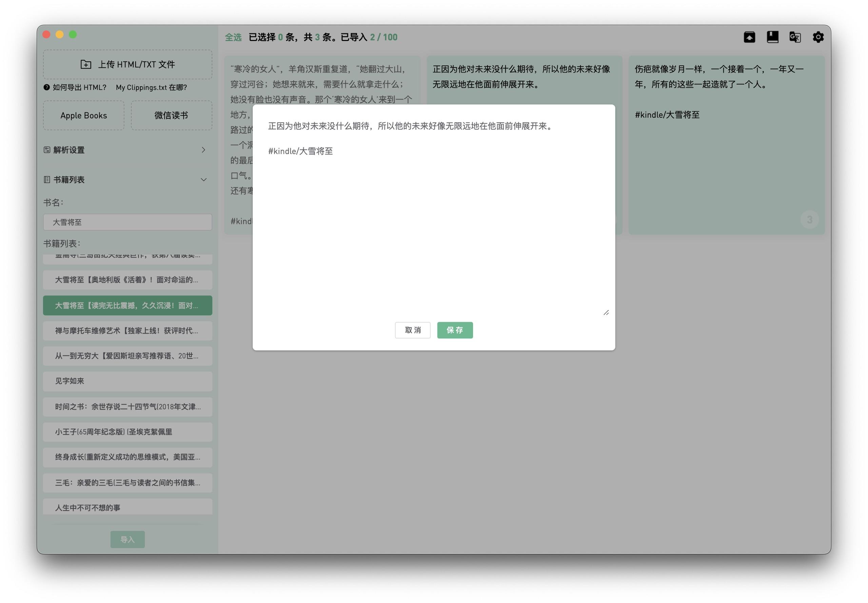Open My Clippings.txt 在哪? help link
Image resolution: width=868 pixels, height=603 pixels.
pyautogui.click(x=151, y=87)
